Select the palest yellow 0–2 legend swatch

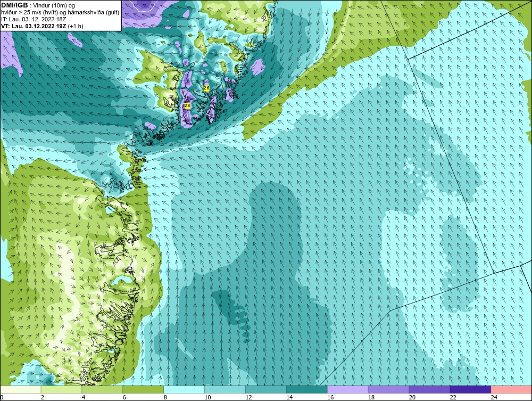(x=20, y=389)
